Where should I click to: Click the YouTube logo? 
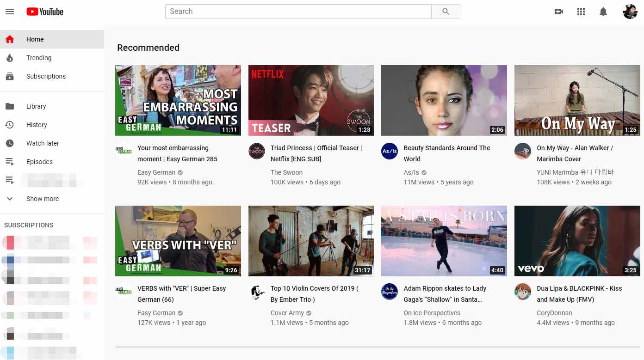click(45, 12)
